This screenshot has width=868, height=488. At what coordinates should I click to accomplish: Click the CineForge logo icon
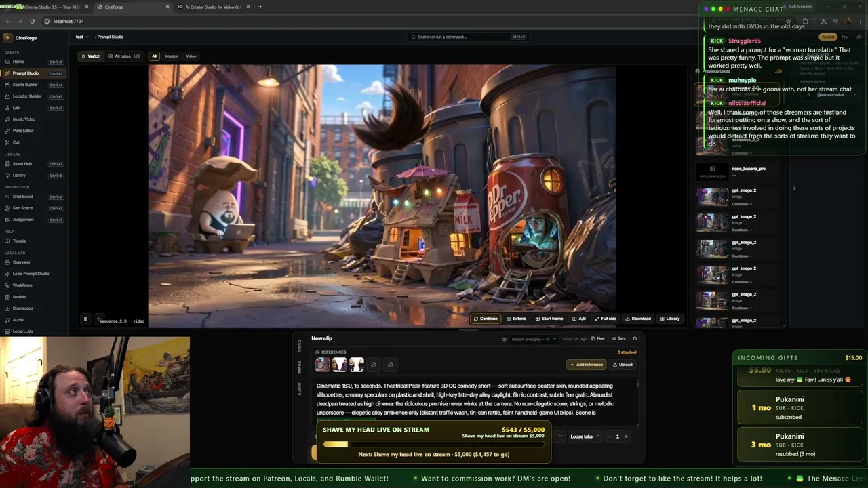(7, 38)
